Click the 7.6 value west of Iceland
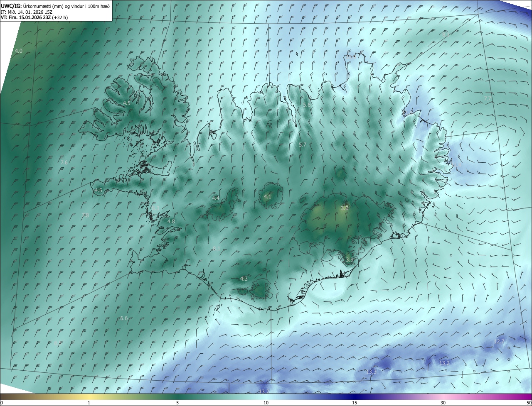 (64, 163)
